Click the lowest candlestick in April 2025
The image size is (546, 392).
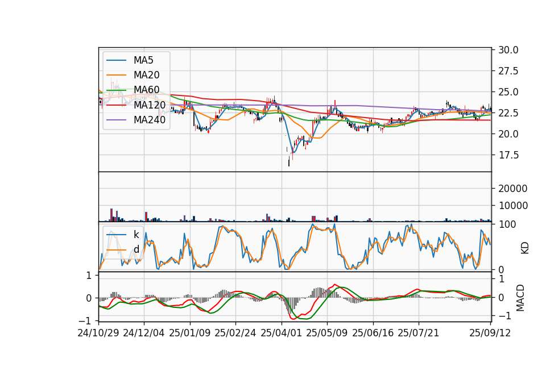tap(289, 161)
